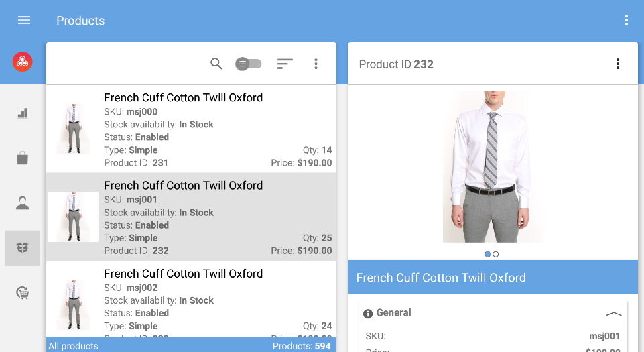Open the abandoned carts sidebar icon
The image size is (644, 352).
[23, 293]
